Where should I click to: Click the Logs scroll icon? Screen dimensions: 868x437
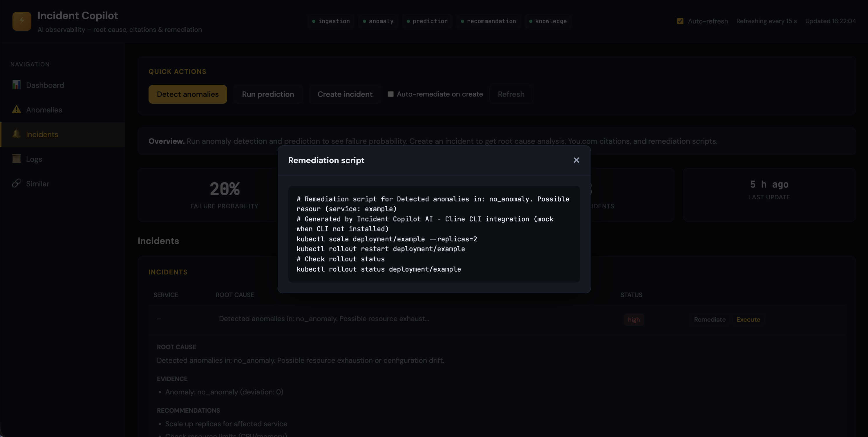click(x=16, y=159)
